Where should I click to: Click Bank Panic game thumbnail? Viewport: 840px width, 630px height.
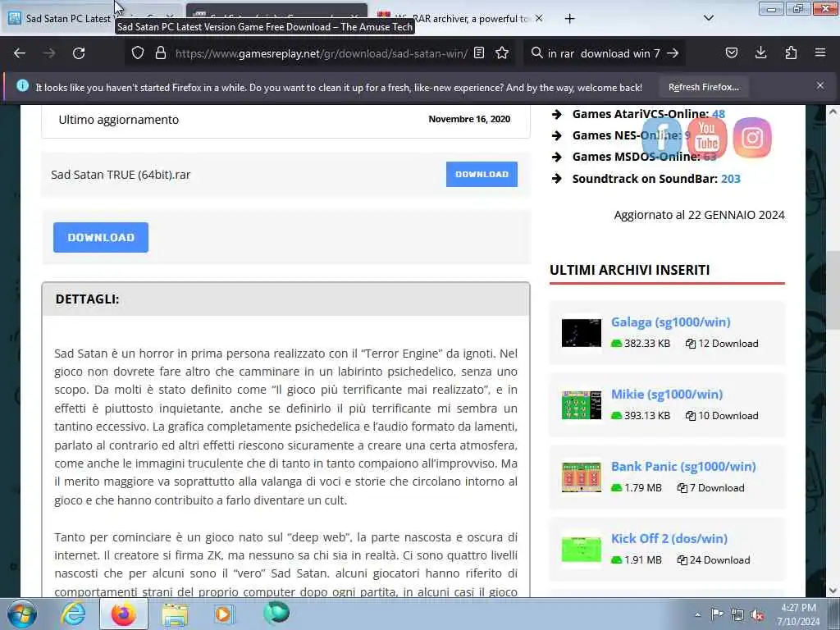point(582,477)
